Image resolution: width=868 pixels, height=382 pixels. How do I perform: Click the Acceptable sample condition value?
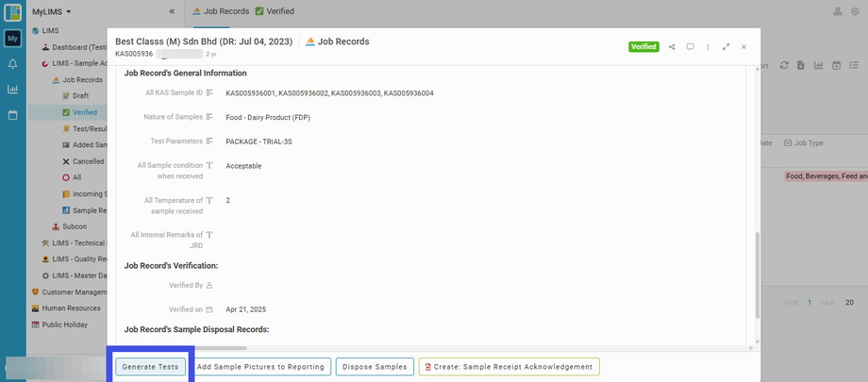(243, 166)
